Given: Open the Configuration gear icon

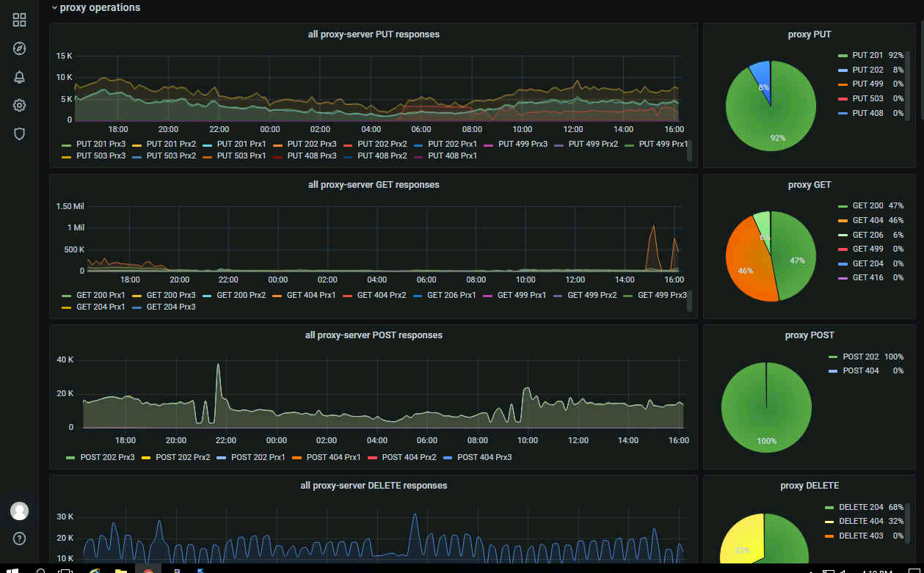Looking at the screenshot, I should (20, 106).
